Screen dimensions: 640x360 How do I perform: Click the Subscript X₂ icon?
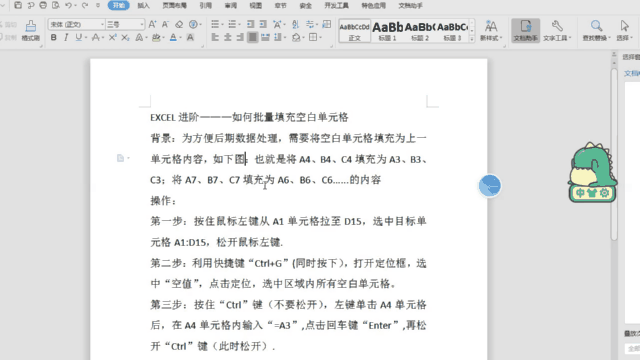pyautogui.click(x=125, y=38)
